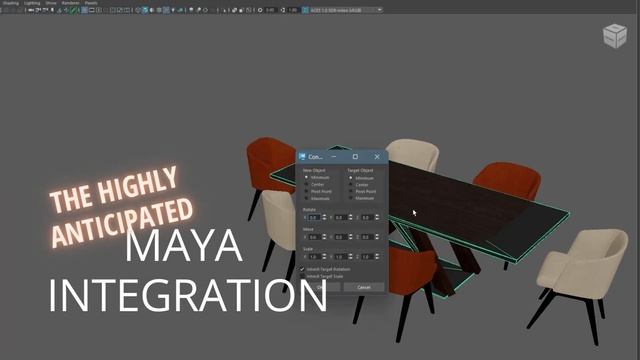Click the Rotate Z value field
This screenshot has height=360, width=640.
pos(367,217)
